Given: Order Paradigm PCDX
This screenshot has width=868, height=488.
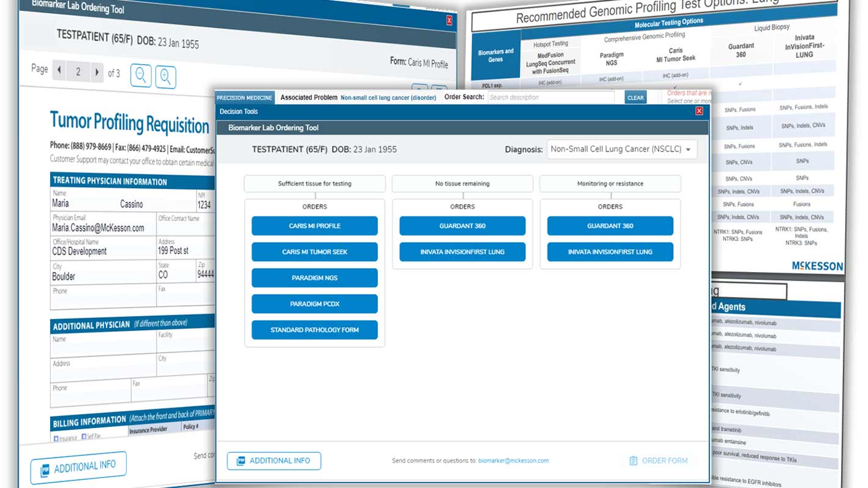Looking at the screenshot, I should 314,304.
